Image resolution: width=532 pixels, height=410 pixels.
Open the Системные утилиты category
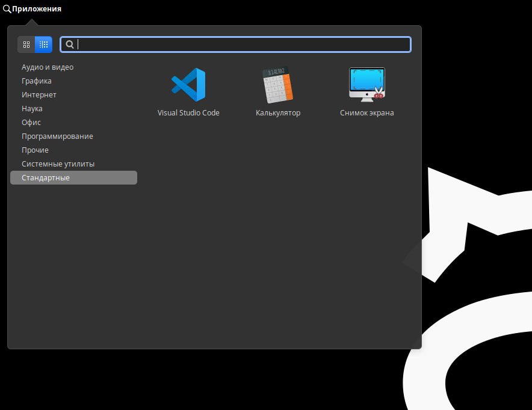(x=73, y=164)
